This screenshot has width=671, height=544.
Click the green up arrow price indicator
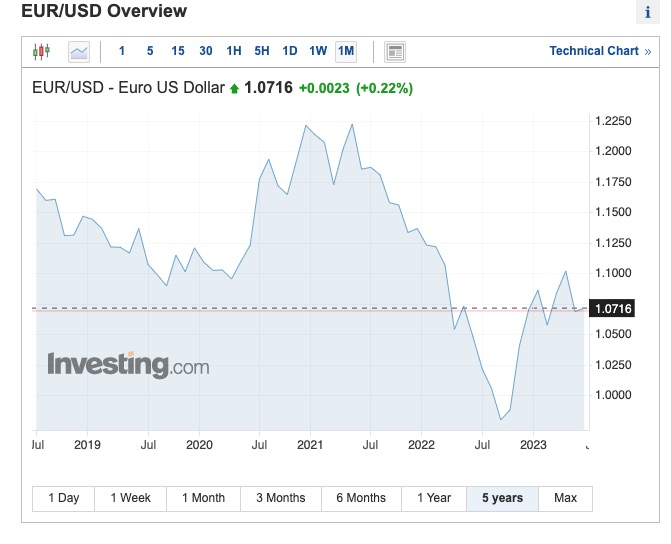[235, 89]
